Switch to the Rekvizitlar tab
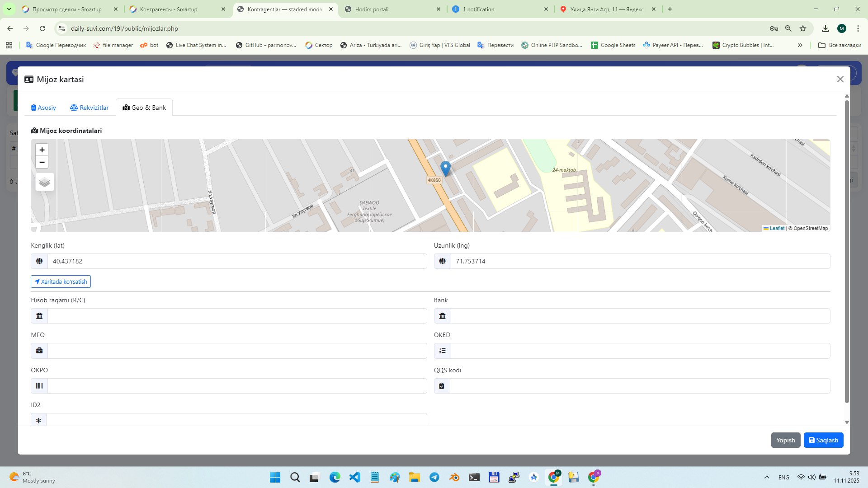The image size is (868, 488). click(x=90, y=108)
